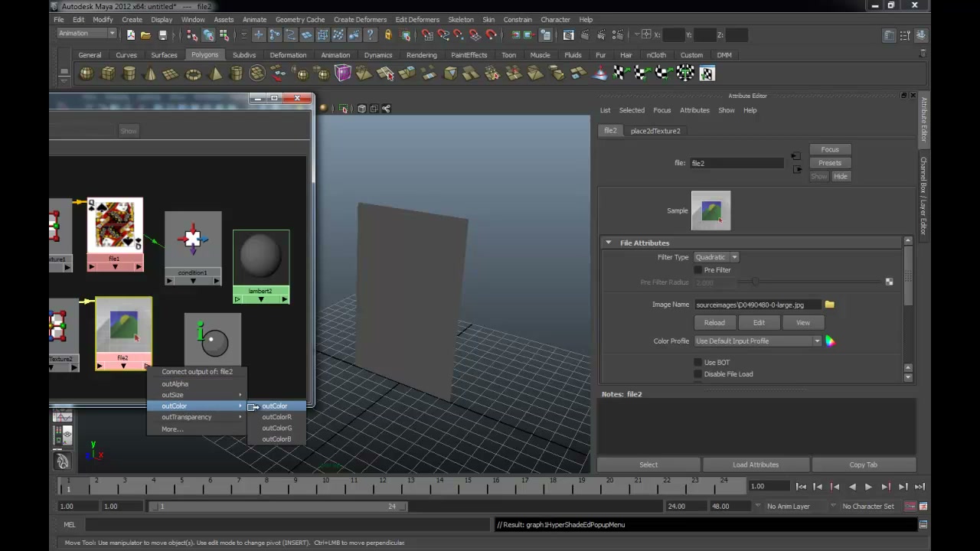Switch to the Rendering shelf tab
Viewport: 980px width, 551px height.
point(422,55)
